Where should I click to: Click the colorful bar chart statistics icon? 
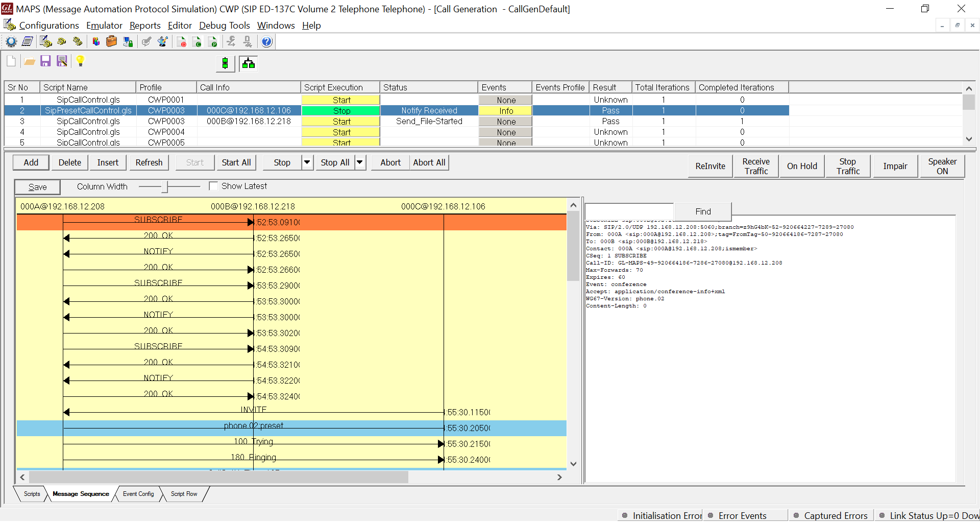coord(95,42)
